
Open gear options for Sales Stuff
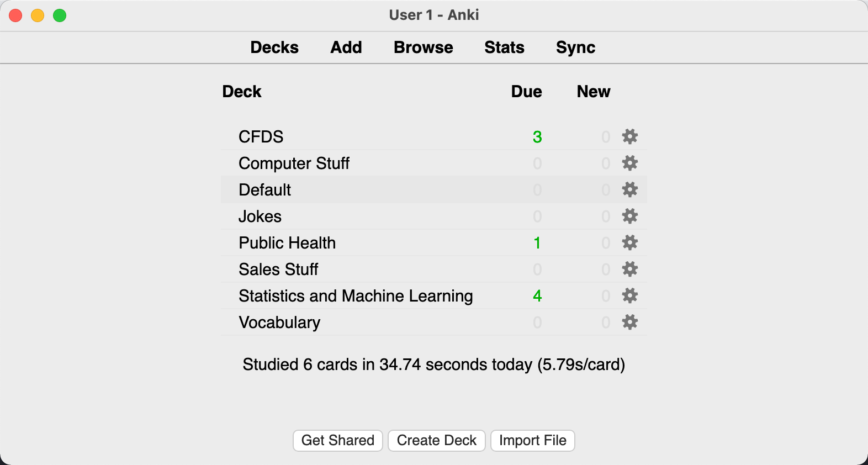pos(629,269)
